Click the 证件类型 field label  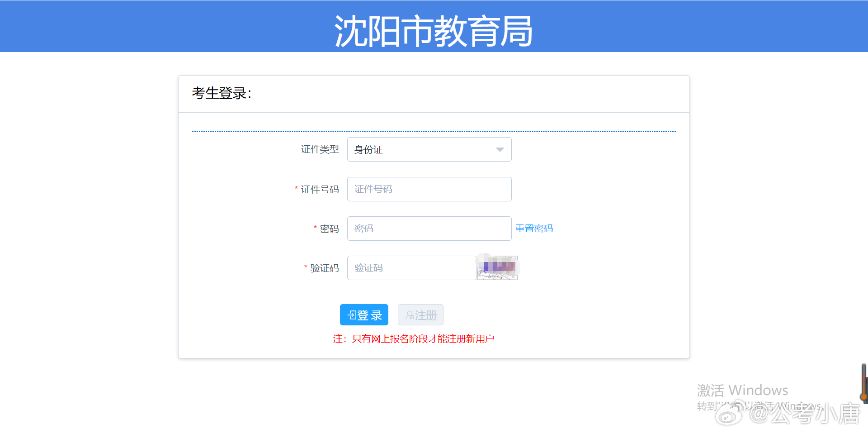320,149
